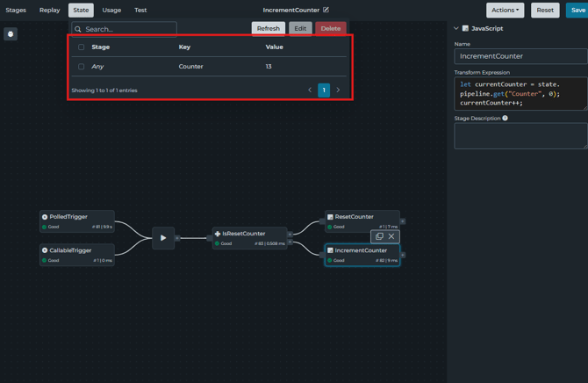Screen dimensions: 588x383
Task: Toggle the select-all checkbox in table header
Action: tap(81, 47)
